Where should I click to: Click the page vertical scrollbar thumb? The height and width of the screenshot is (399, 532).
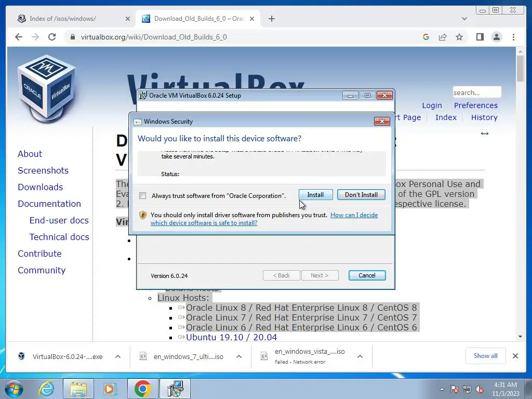[x=520, y=68]
